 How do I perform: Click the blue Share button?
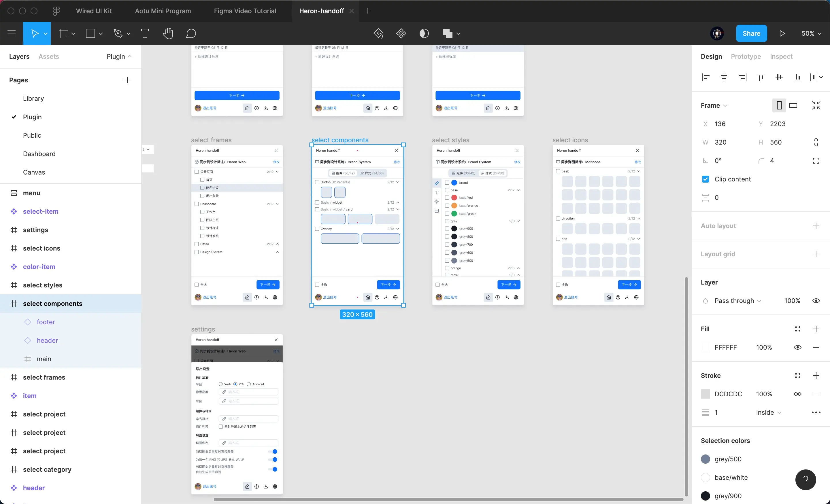751,33
